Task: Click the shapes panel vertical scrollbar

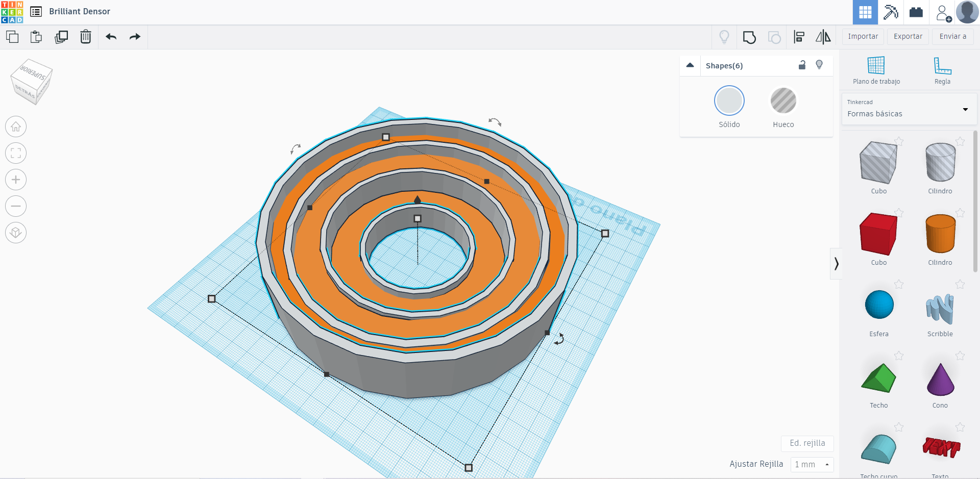Action: pos(975,201)
